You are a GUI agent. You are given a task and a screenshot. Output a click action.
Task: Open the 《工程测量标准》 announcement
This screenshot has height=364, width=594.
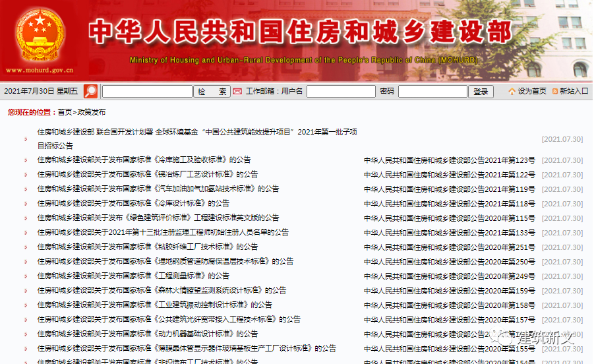(x=133, y=276)
